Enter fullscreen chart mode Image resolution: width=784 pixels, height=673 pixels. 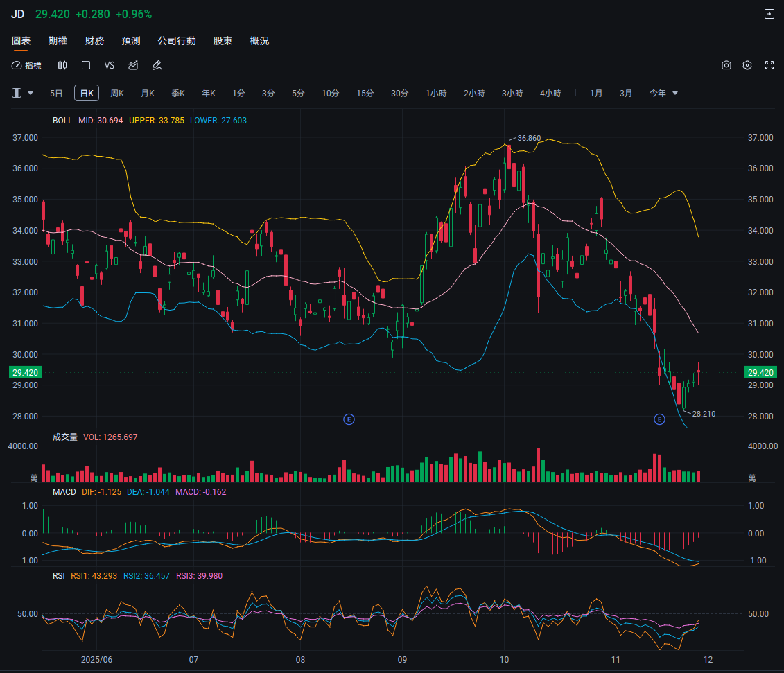point(769,66)
